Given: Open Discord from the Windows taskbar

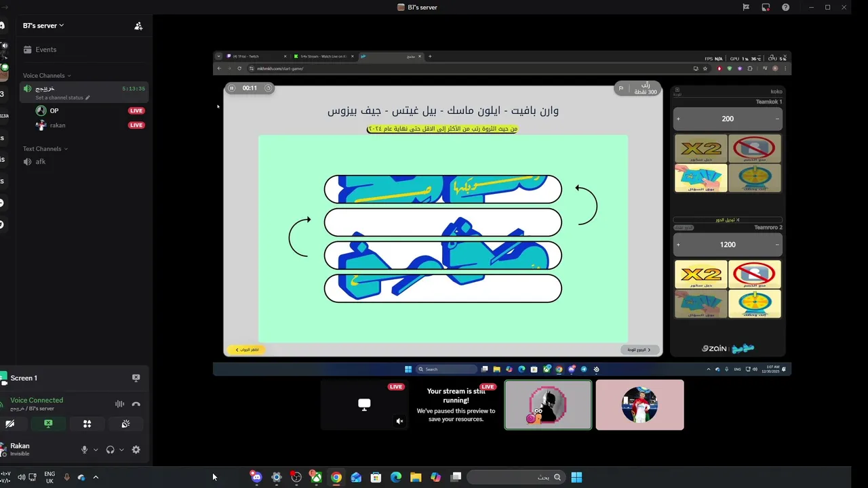Looking at the screenshot, I should [x=256, y=477].
